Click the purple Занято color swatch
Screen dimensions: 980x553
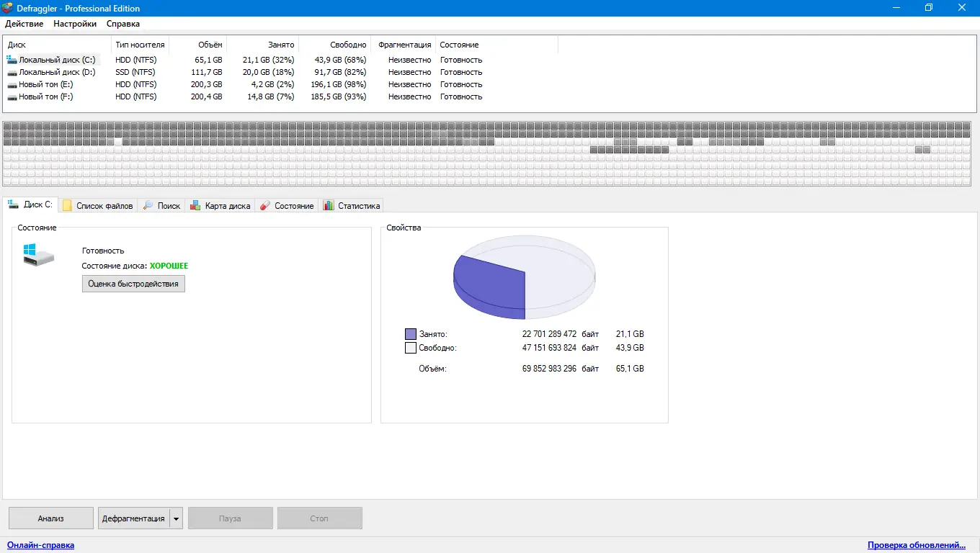(411, 334)
